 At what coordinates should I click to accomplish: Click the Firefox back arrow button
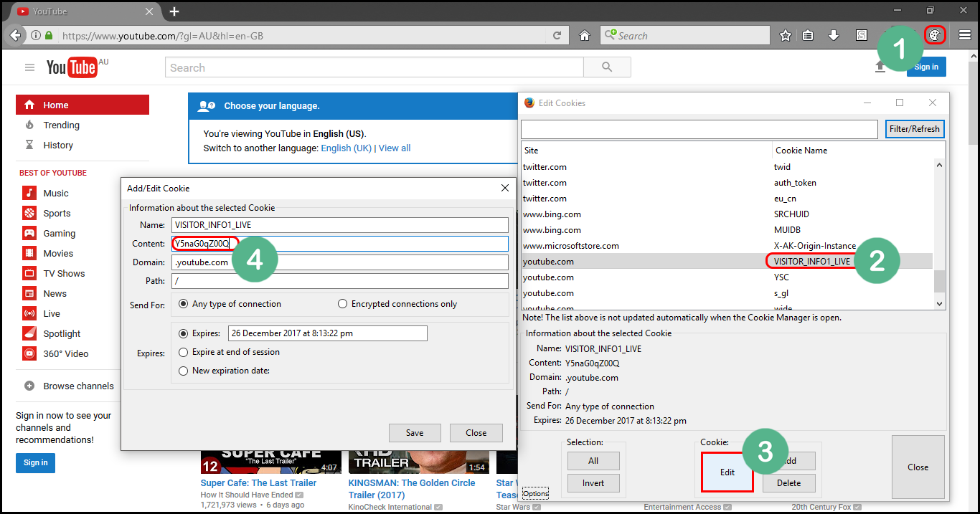pyautogui.click(x=15, y=35)
